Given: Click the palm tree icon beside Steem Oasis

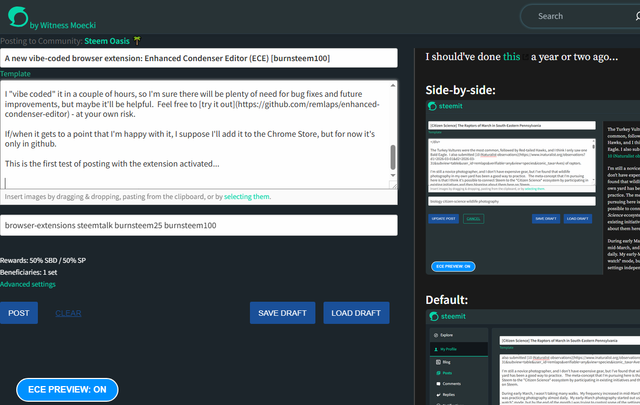Looking at the screenshot, I should (137, 41).
